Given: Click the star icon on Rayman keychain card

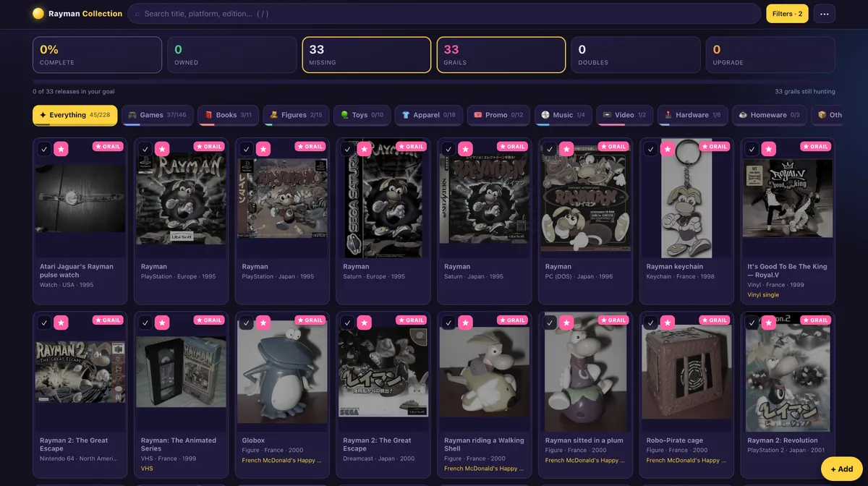Looking at the screenshot, I should [668, 149].
